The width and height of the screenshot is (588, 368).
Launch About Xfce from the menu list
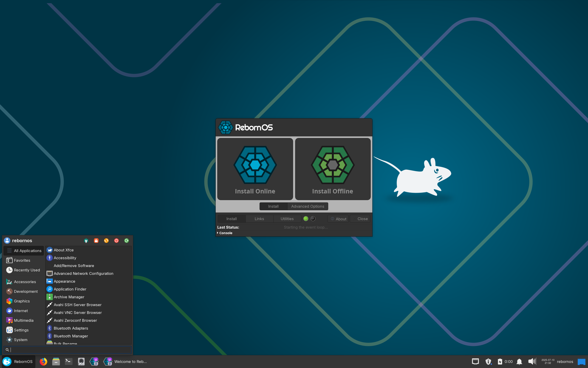[x=88, y=250]
